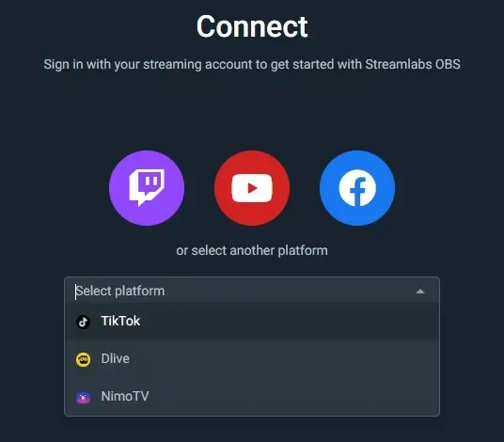Choose NimoTV from the platform list
The image size is (504, 442).
125,396
